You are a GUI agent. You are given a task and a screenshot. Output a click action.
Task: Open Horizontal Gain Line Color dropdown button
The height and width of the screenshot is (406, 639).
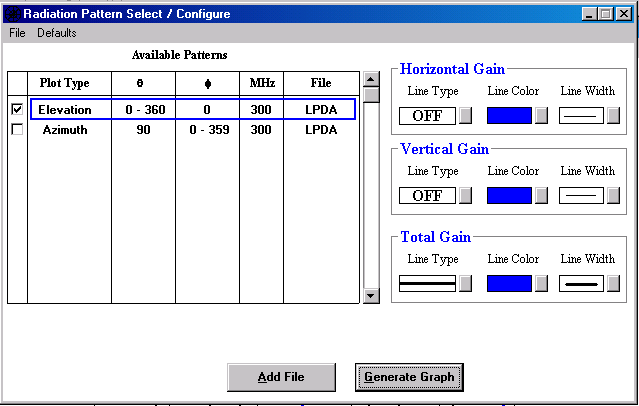point(541,115)
